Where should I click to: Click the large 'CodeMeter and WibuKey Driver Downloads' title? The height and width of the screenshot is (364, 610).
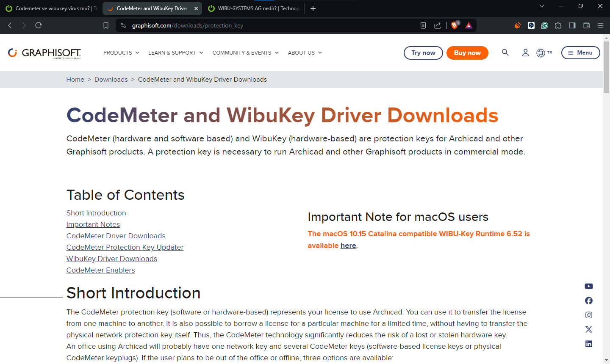pos(283,116)
